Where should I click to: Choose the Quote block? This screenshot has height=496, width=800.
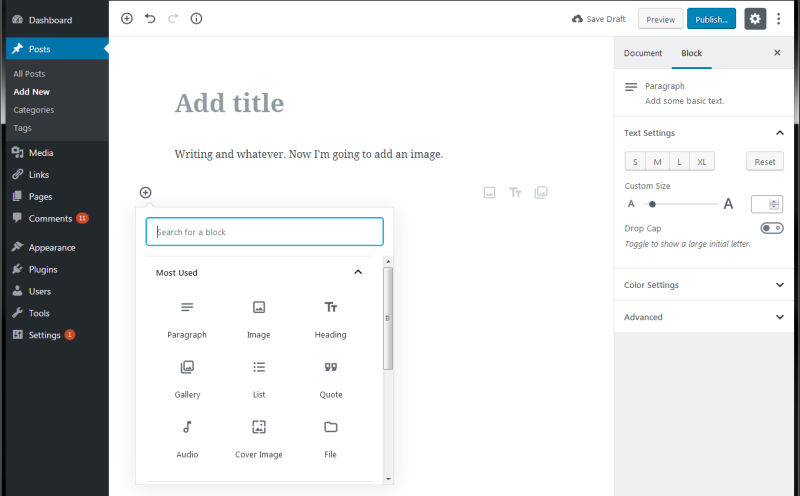click(x=331, y=380)
